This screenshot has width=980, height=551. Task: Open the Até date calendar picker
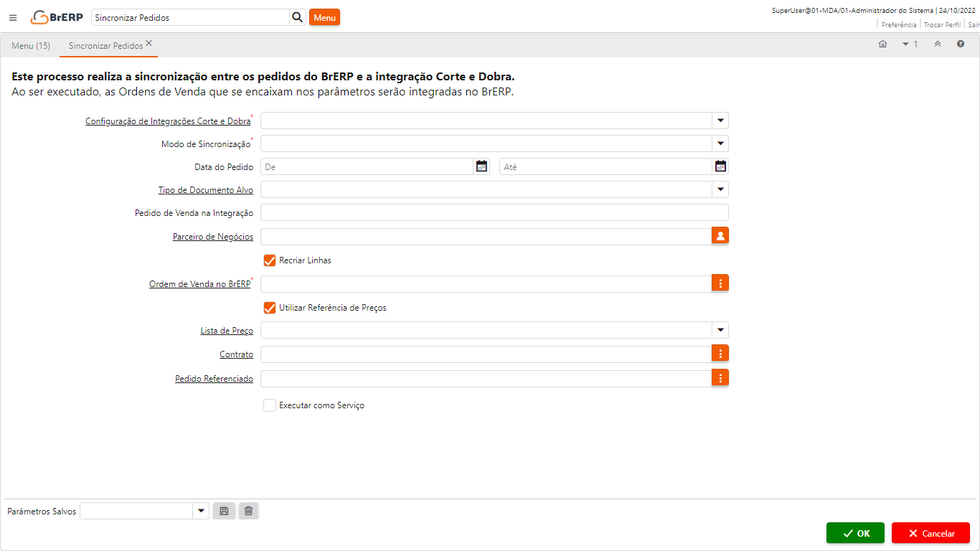click(720, 166)
